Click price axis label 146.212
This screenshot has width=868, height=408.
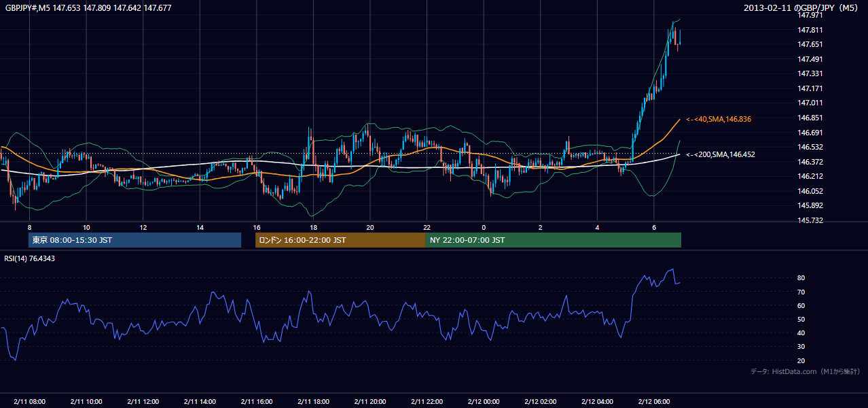(810, 176)
